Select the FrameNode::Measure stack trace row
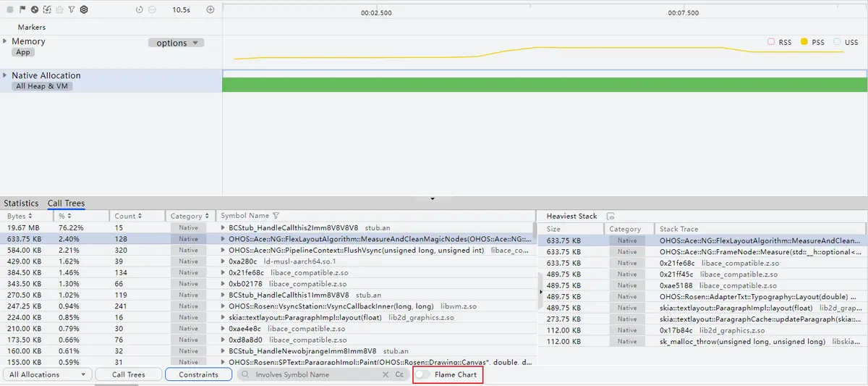868x386 pixels. (703, 251)
